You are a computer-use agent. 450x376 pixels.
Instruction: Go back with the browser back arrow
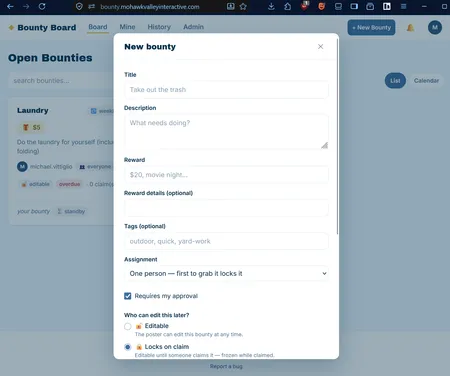pos(10,6)
